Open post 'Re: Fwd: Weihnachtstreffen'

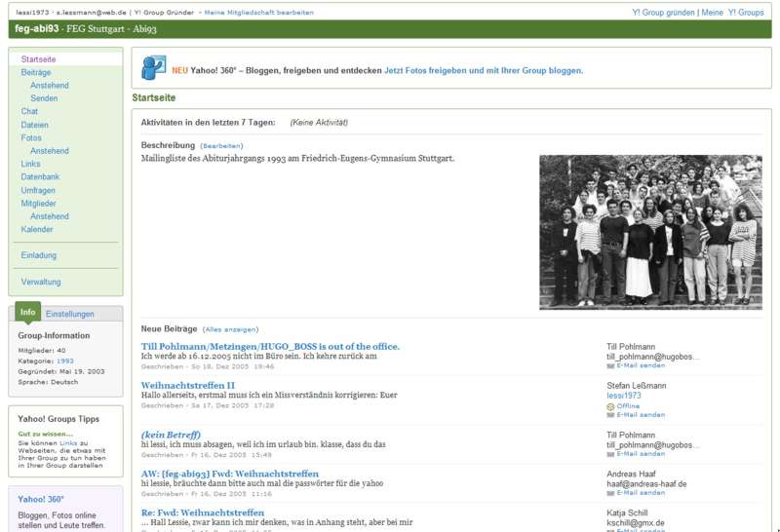(x=203, y=513)
